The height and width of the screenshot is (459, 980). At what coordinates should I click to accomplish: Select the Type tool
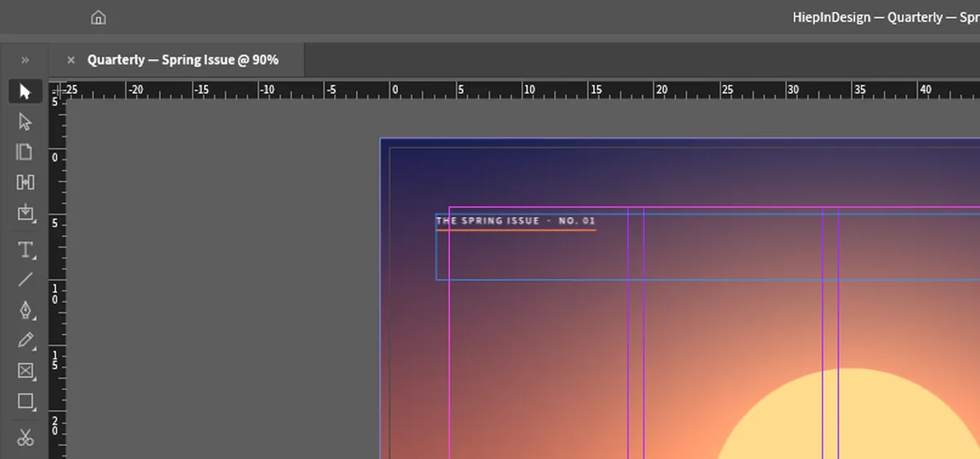tap(25, 250)
